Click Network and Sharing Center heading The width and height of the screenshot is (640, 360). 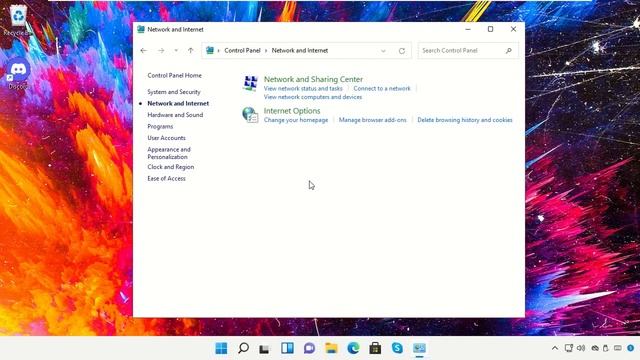pos(313,79)
